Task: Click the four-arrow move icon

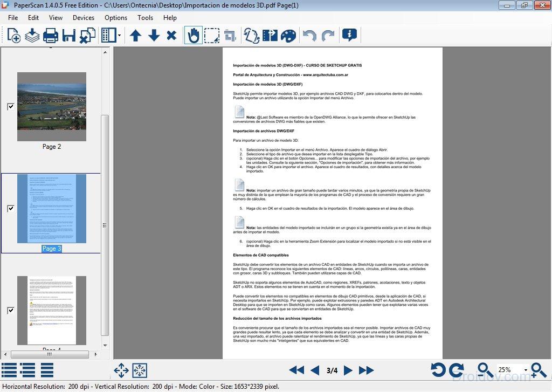Action: pos(121,370)
